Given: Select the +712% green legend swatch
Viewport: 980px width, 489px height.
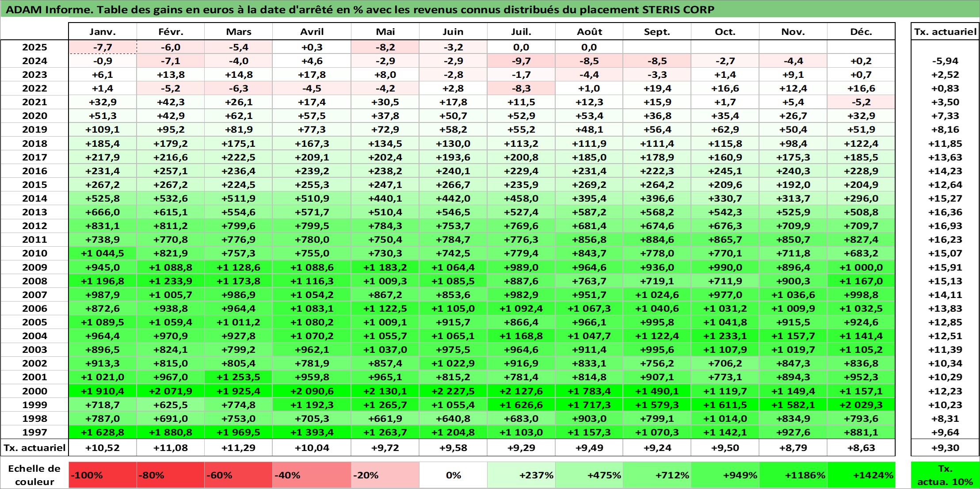Looking at the screenshot, I should [657, 475].
